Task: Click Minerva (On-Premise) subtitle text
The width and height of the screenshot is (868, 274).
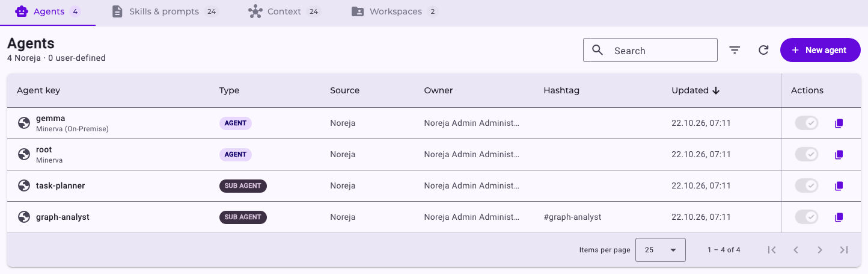Action: [x=72, y=129]
